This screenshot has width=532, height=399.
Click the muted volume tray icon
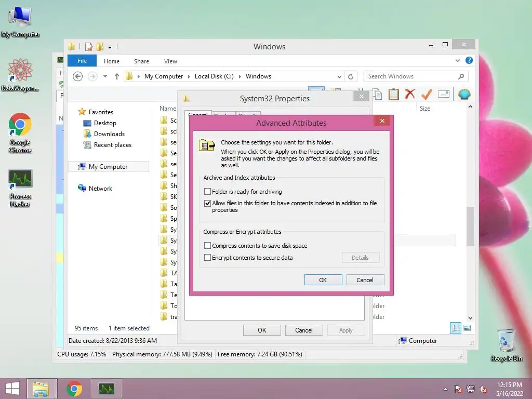coord(483,389)
